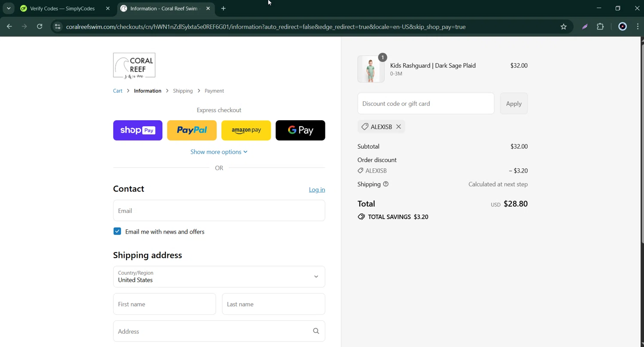Focus the First name field
644x347 pixels.
(164, 304)
